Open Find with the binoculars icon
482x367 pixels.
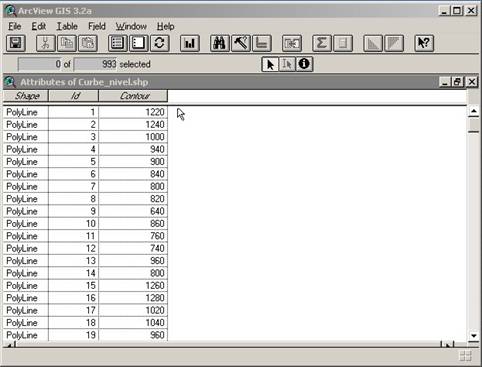(x=220, y=43)
